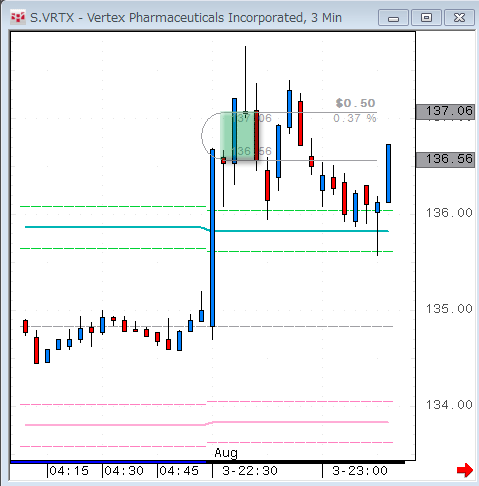Click the $0.50 measurement label
Viewport: 479px width, 486px height.
pyautogui.click(x=355, y=103)
